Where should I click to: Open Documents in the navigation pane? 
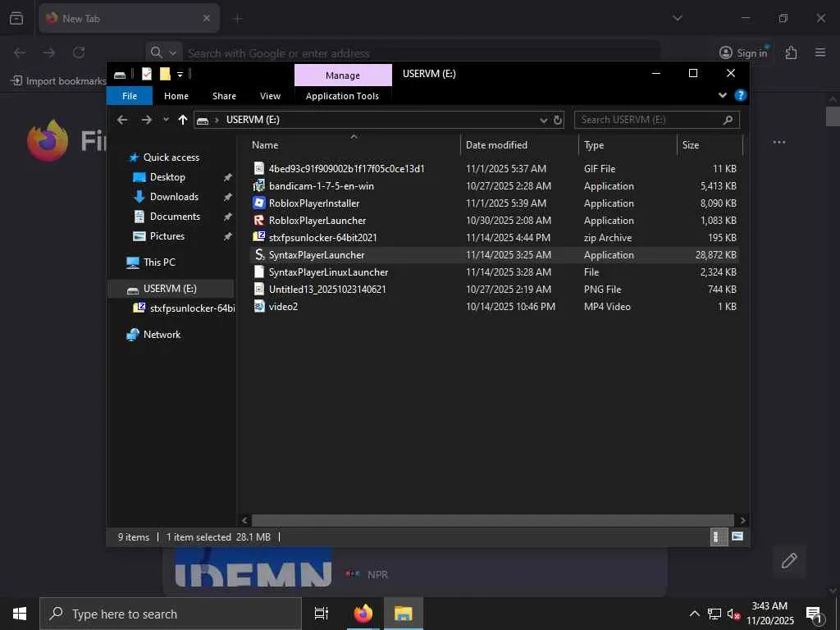175,217
